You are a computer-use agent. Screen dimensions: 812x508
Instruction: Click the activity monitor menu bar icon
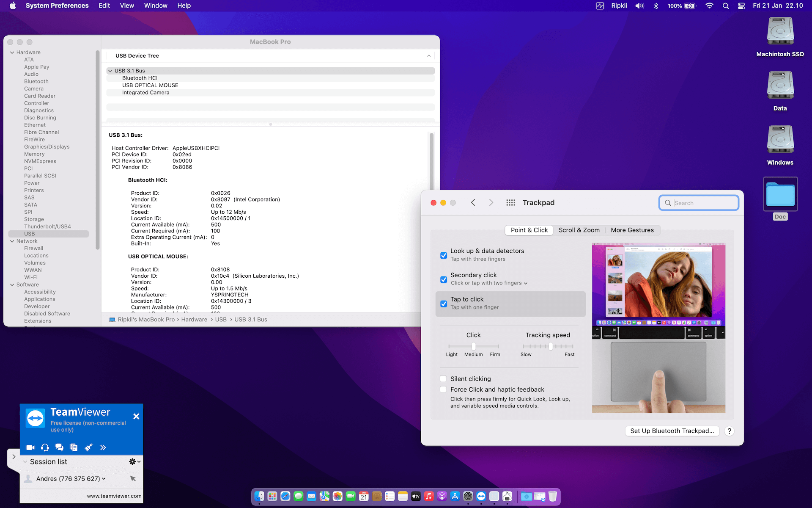coord(600,6)
